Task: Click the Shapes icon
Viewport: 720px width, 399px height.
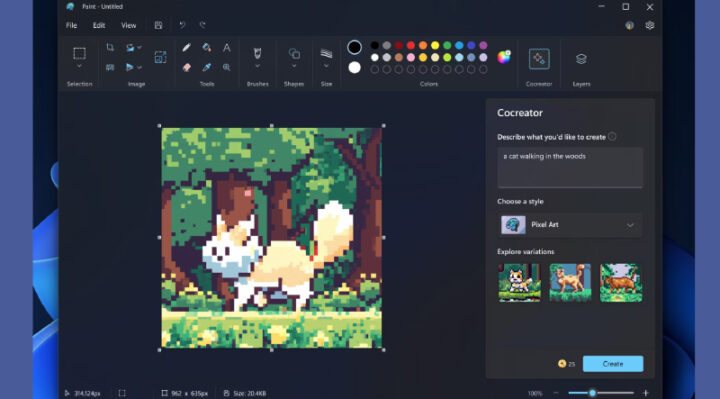Action: click(x=294, y=54)
